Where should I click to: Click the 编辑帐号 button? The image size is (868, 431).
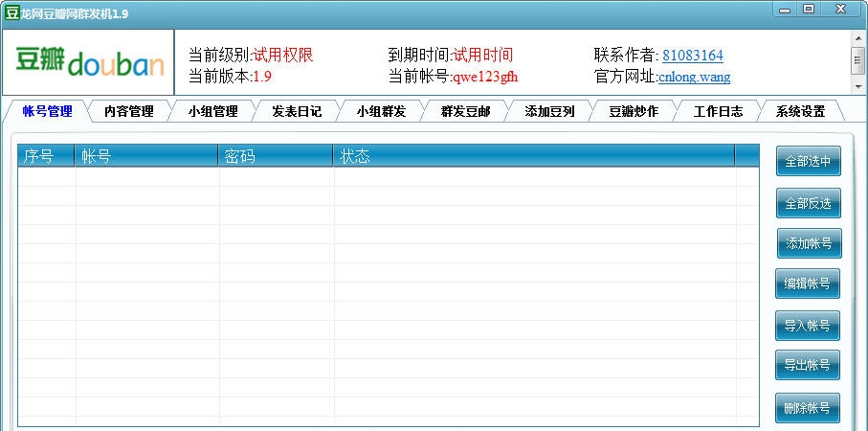pyautogui.click(x=808, y=284)
